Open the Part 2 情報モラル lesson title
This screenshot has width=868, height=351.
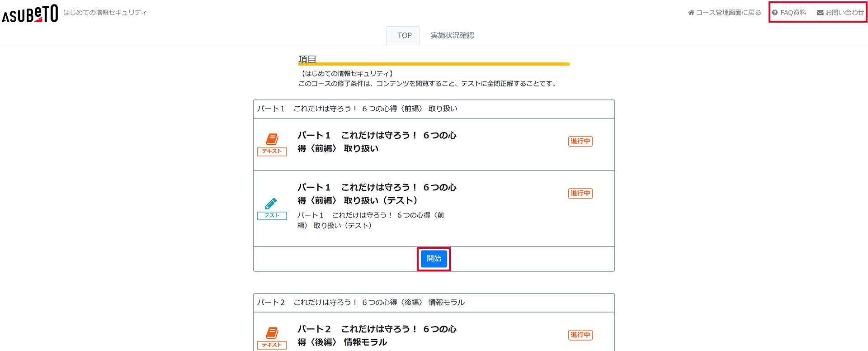377,335
